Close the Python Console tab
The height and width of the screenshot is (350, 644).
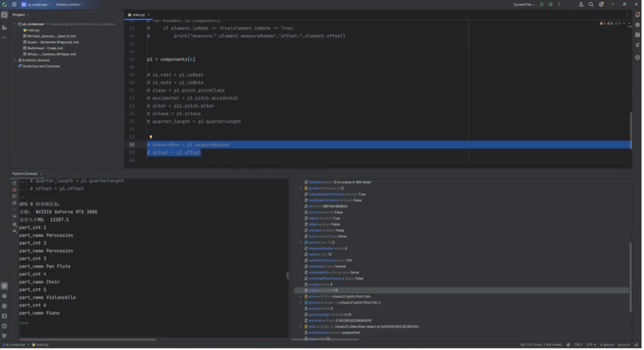pyautogui.click(x=41, y=174)
